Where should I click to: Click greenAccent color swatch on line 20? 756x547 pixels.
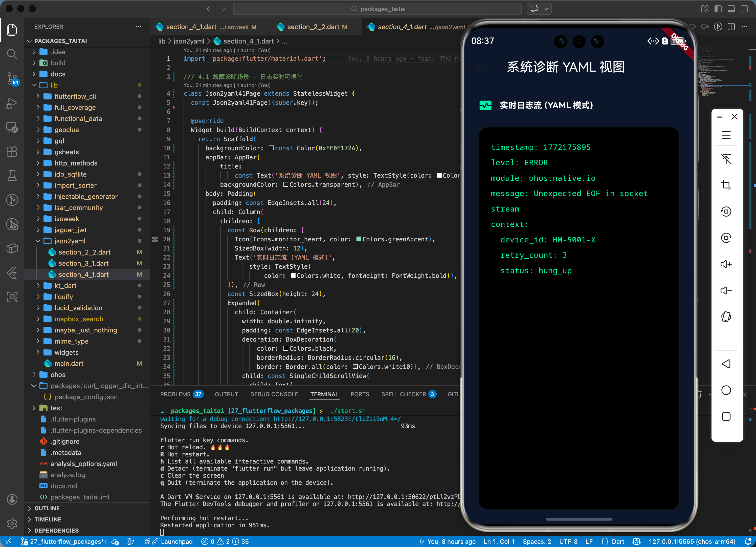tap(359, 239)
